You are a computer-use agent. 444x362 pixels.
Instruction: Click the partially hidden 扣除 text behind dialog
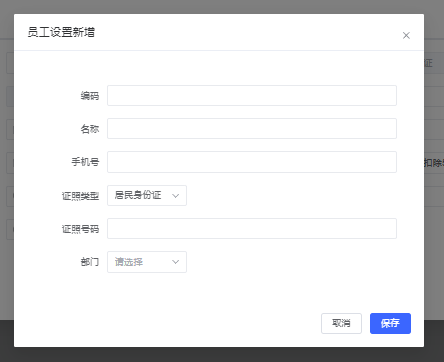(434, 163)
